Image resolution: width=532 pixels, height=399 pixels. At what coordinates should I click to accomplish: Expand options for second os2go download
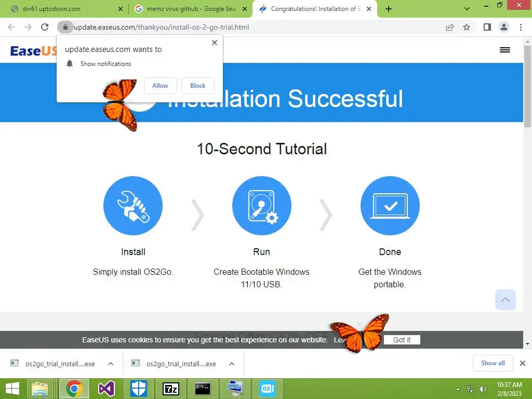pos(232,364)
